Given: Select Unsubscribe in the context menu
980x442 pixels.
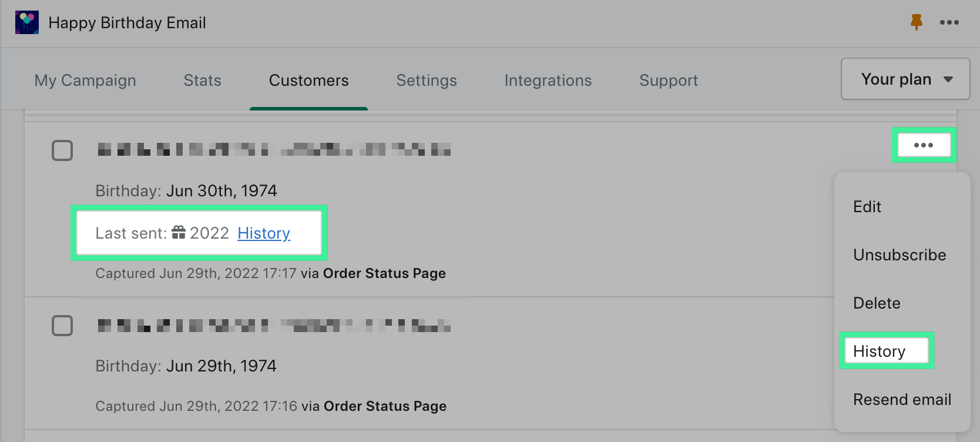Looking at the screenshot, I should [x=900, y=255].
